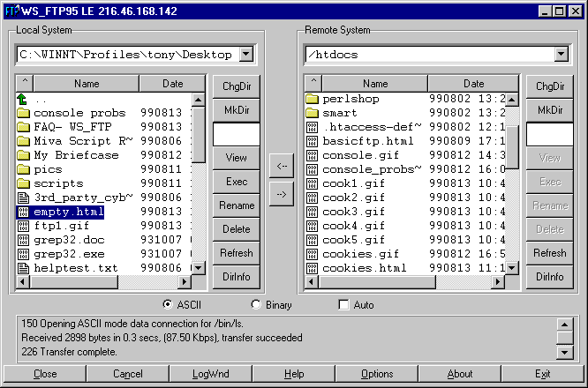Screen dimensions: 588x388
Task: Click local list horizontal scrollbar right arrow
Action: coord(185,281)
